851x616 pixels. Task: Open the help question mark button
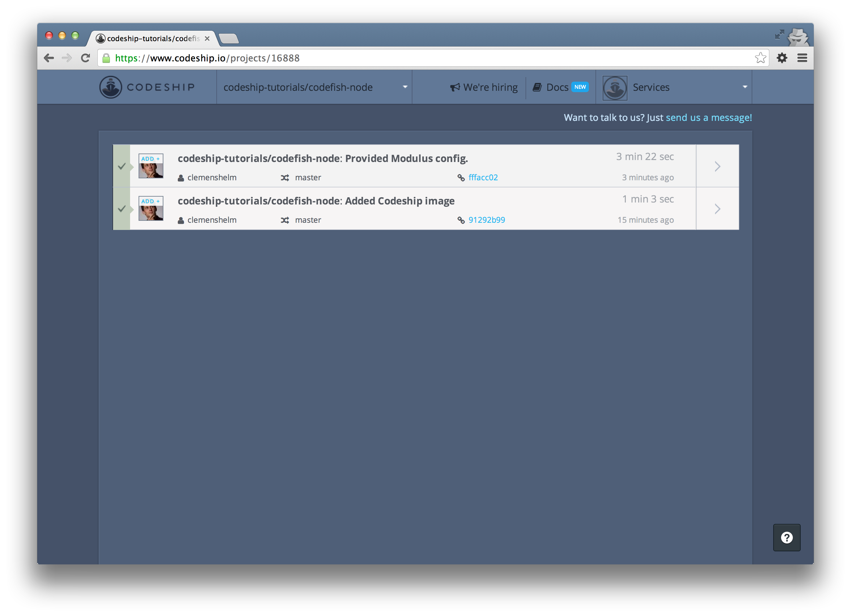(x=787, y=537)
